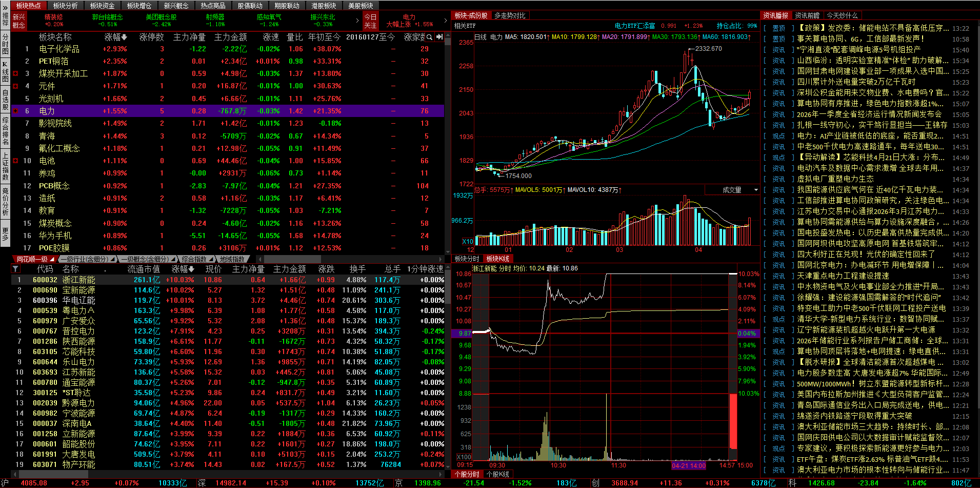
Task: Click the jump-to-last-column arrow icon
Action: [439, 37]
